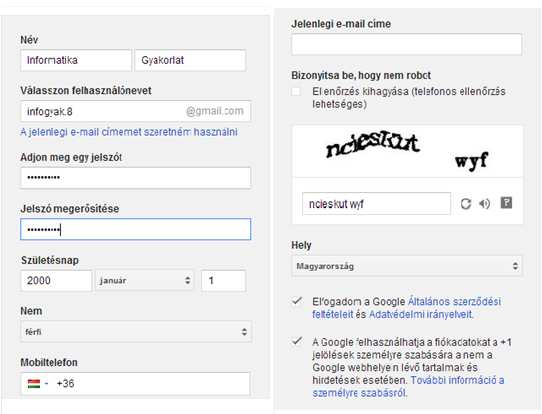Viewport: 542px width, 414px height.
Task: Click the first name field containing Informatika
Action: pyautogui.click(x=76, y=60)
